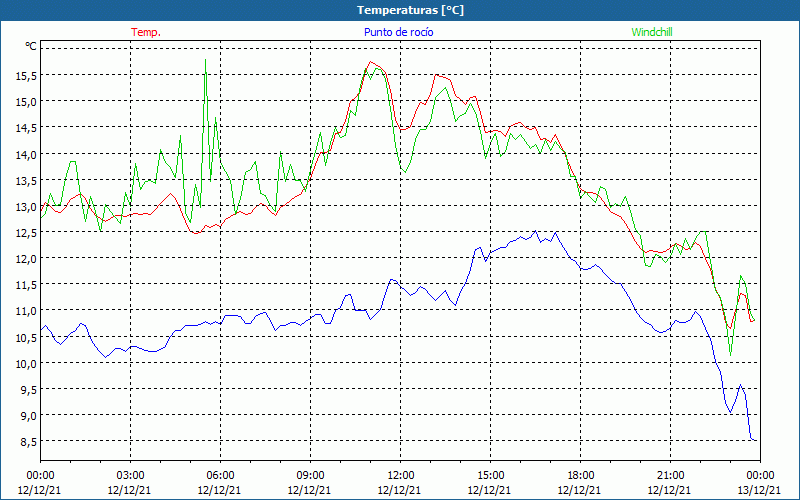
Task: Click the 15:00 time axis label
Action: pos(490,476)
